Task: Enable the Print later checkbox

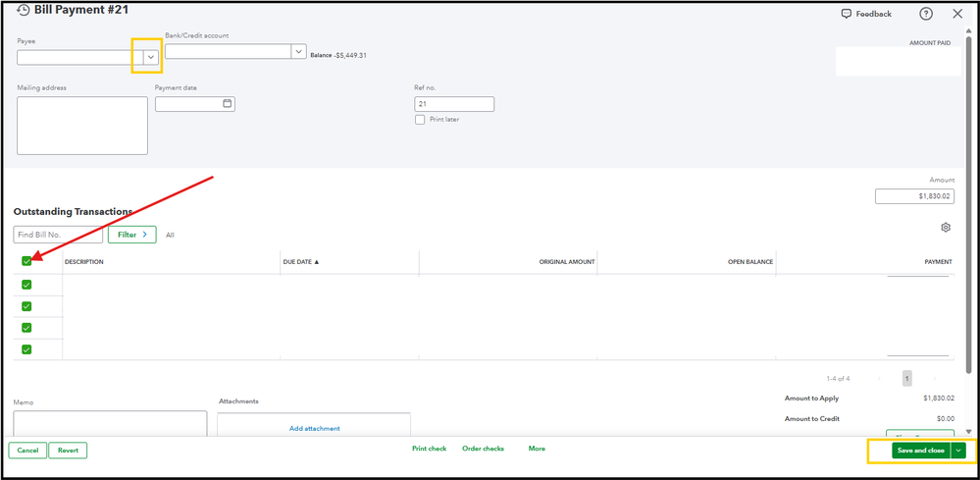Action: tap(420, 120)
